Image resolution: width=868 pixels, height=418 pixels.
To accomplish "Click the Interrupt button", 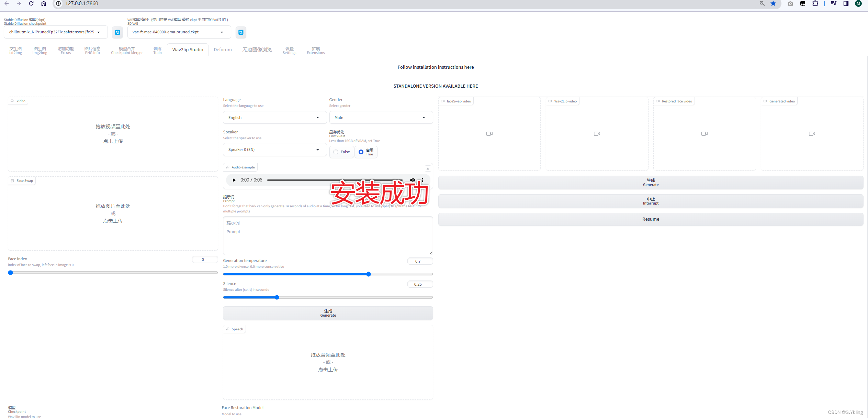I will point(651,200).
